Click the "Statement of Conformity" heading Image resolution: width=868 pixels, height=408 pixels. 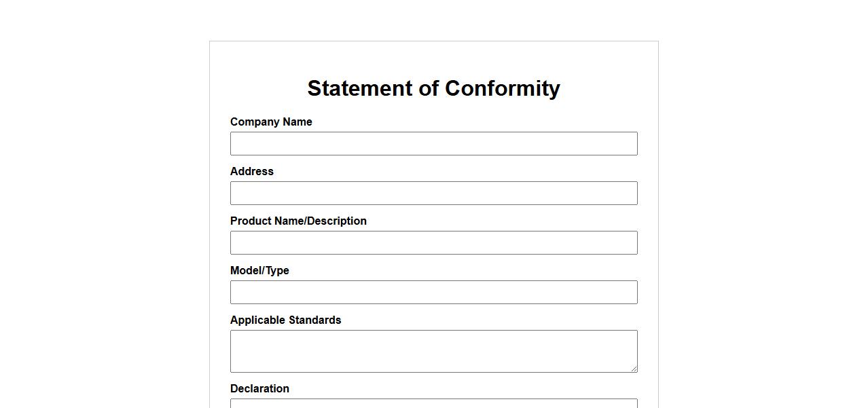433,88
